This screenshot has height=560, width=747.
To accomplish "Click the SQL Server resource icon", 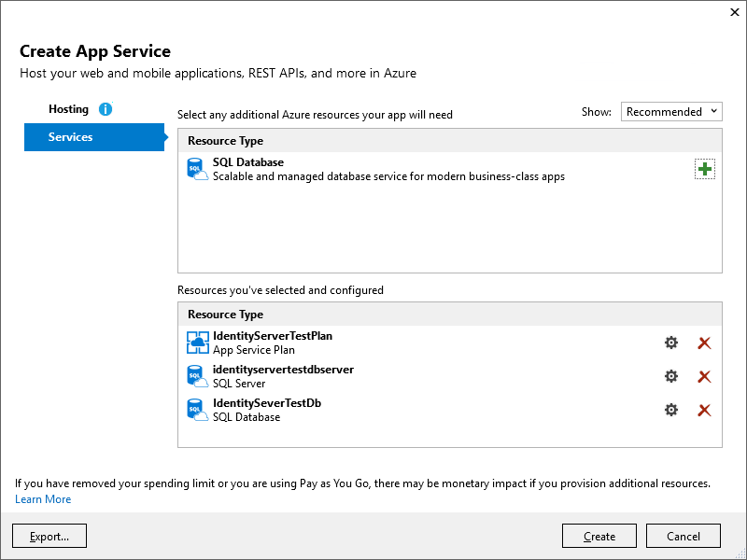I will (x=197, y=376).
